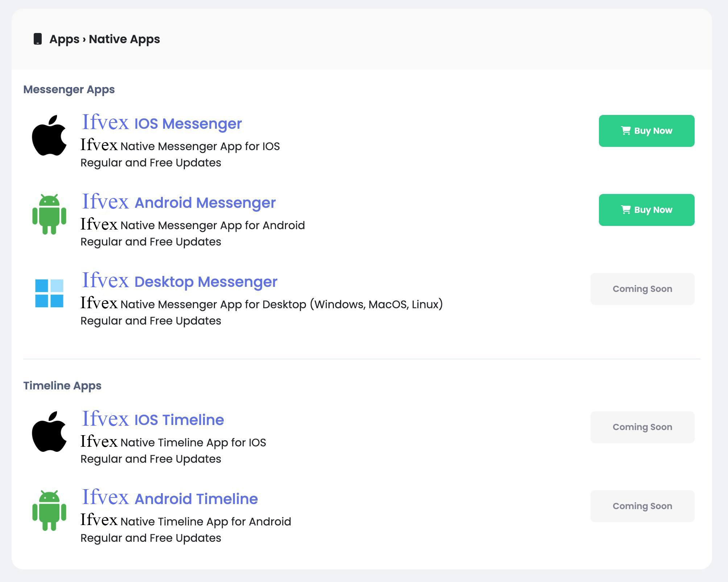Open the Ifvex IOS Timeline title link
This screenshot has height=582, width=728.
click(153, 419)
